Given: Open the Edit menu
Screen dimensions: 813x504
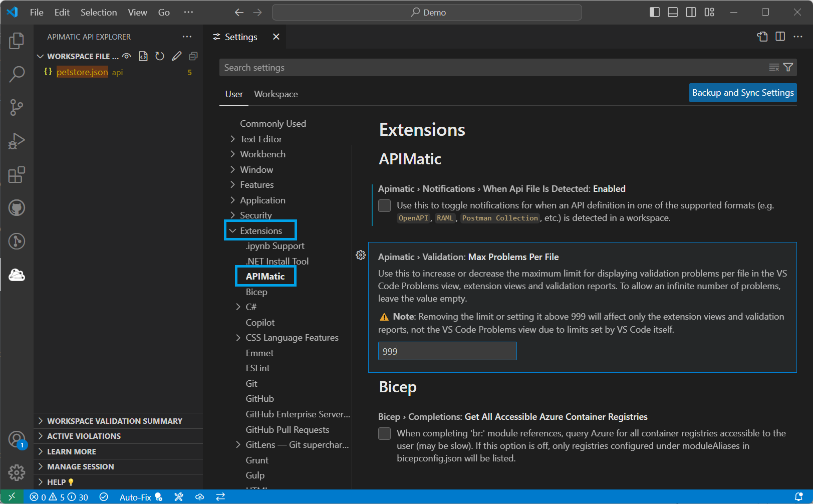Looking at the screenshot, I should pos(62,13).
